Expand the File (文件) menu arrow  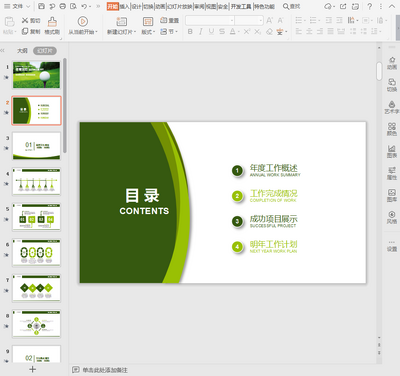click(x=28, y=6)
